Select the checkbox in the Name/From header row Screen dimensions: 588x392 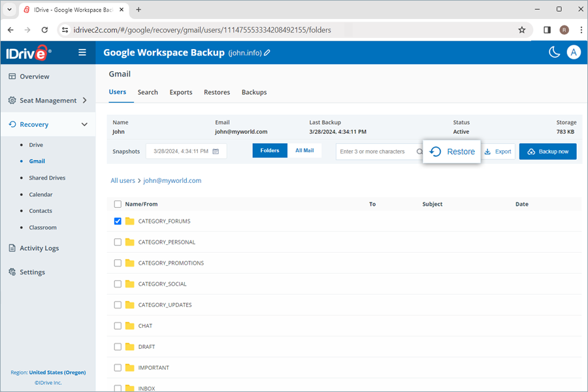[x=118, y=204]
